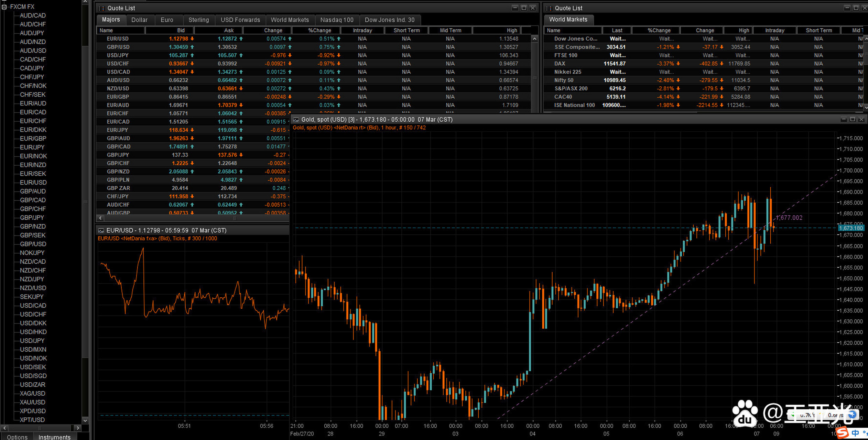Click the left scroll arrow under Majors quote list
This screenshot has height=440, width=868.
click(100, 218)
